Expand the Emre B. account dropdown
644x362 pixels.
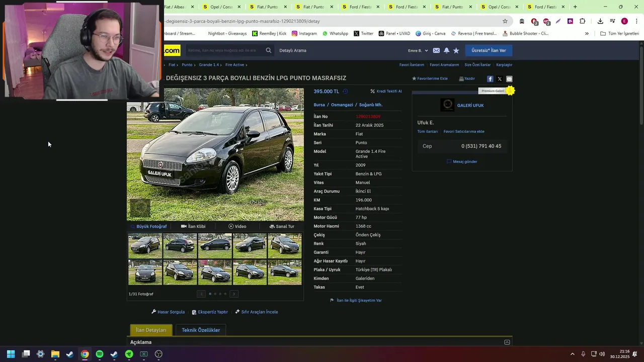pos(418,50)
